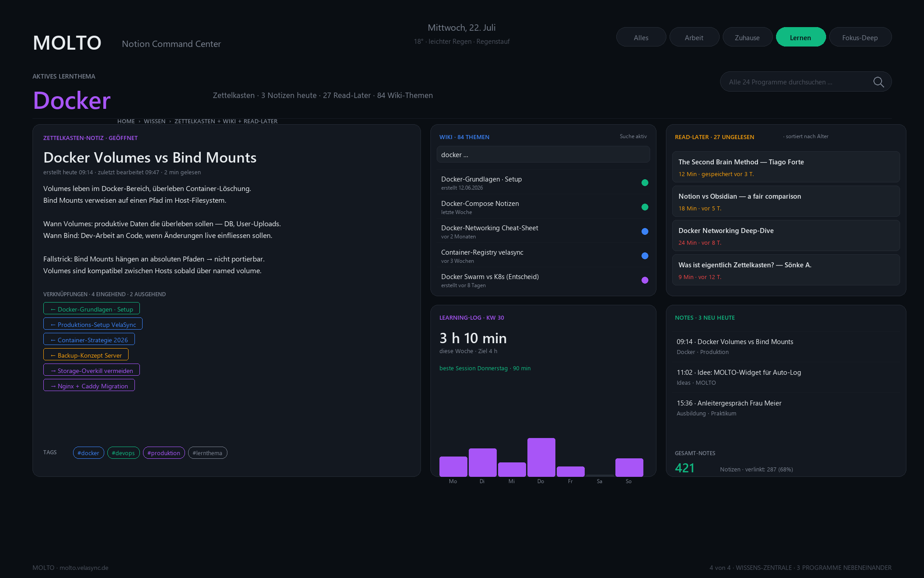Click the search magnifier icon
924x578 pixels.
pos(878,82)
